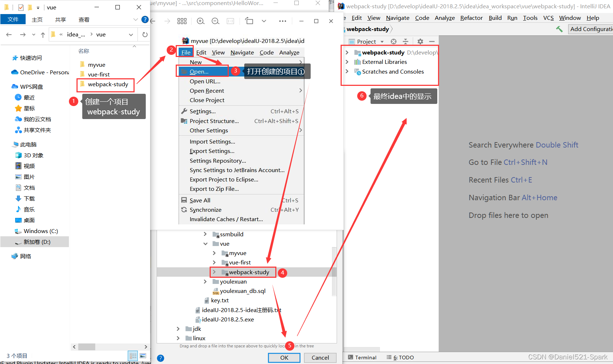Screen dimensions: 613x364
Task: Zoom out on the image viewer
Action: tap(215, 21)
